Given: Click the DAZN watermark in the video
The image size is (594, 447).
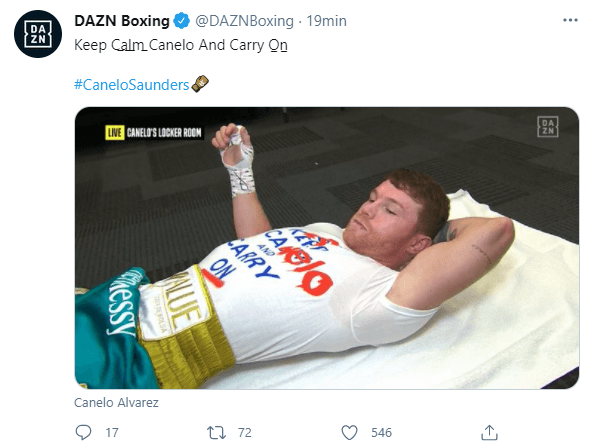Looking at the screenshot, I should (x=547, y=127).
